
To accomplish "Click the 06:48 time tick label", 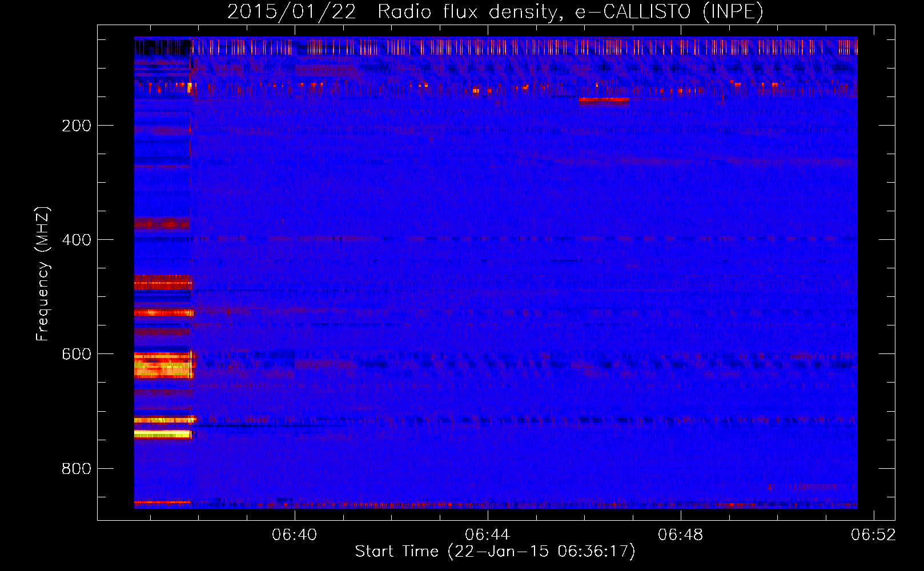I will [x=681, y=535].
